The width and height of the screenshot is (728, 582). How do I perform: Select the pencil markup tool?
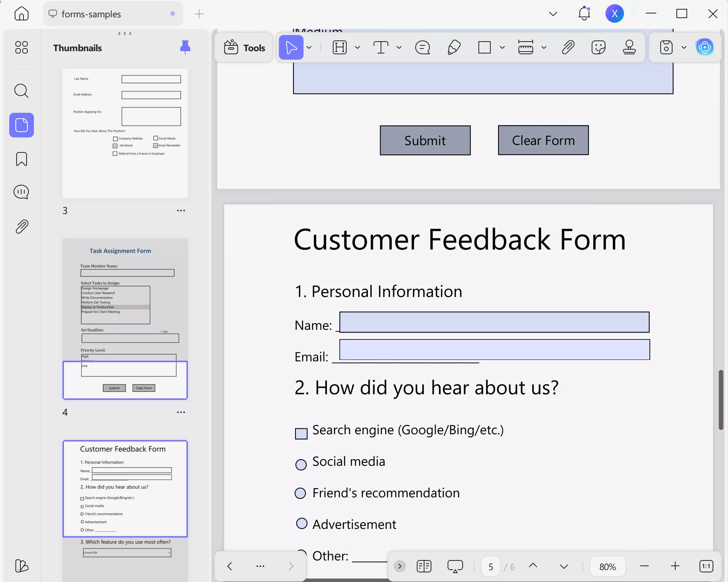tap(454, 47)
